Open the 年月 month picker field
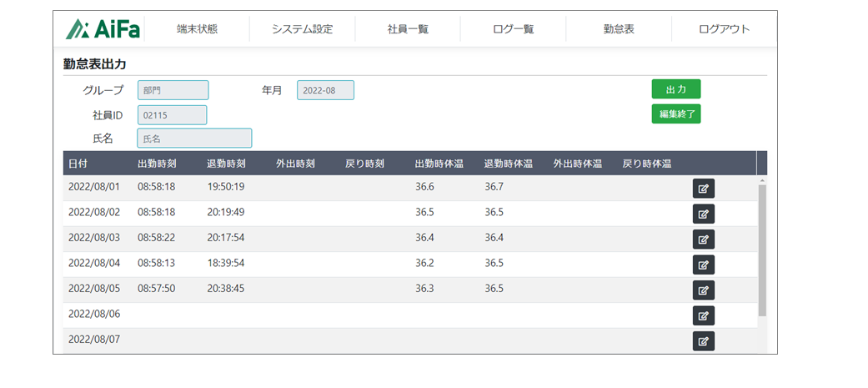 point(325,90)
